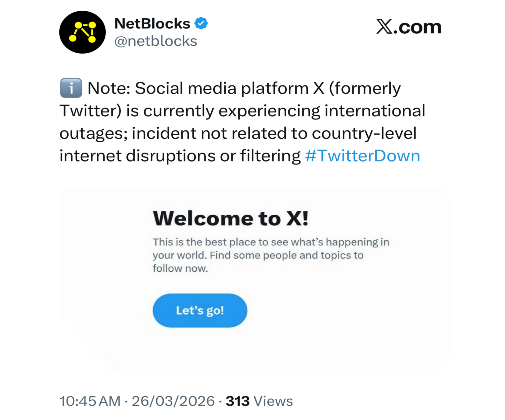Click the "Welcome to X!" heading
This screenshot has width=505, height=420.
point(230,219)
